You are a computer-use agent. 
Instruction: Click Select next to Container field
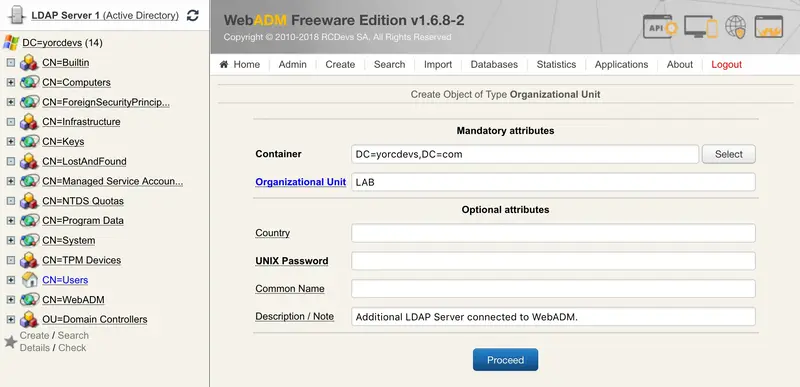tap(729, 154)
